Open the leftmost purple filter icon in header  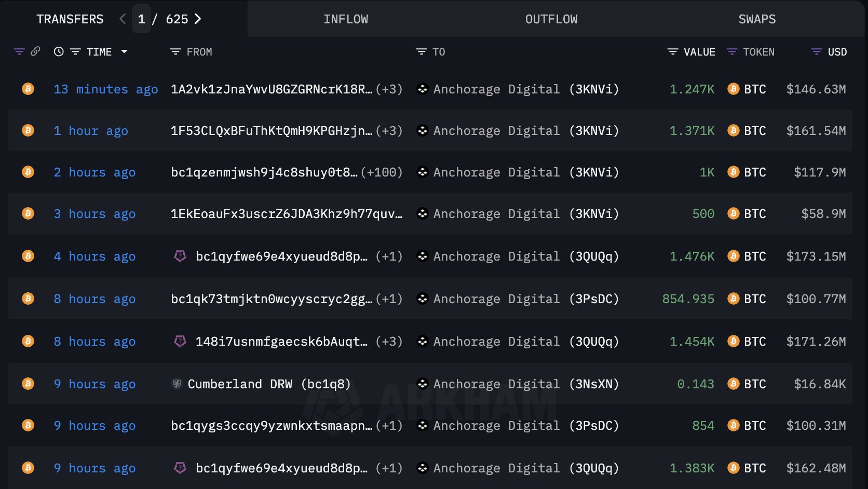coord(19,51)
